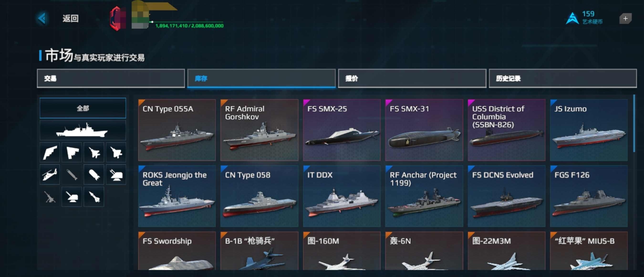Screen dimensions: 644x277
Task: Pick the twin-barrel gun turret filter icon
Action: [116, 174]
